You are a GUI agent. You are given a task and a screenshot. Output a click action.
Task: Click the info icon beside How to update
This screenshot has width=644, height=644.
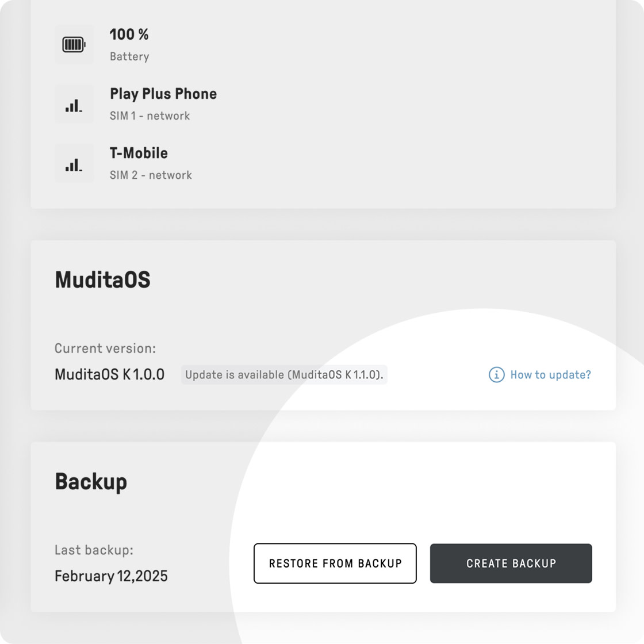pos(497,374)
